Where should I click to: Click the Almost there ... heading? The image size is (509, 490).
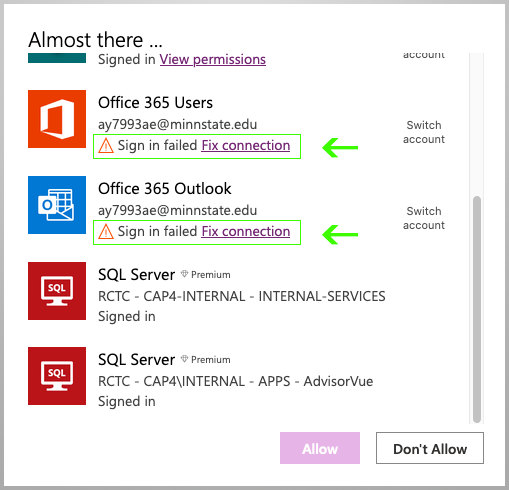[95, 40]
